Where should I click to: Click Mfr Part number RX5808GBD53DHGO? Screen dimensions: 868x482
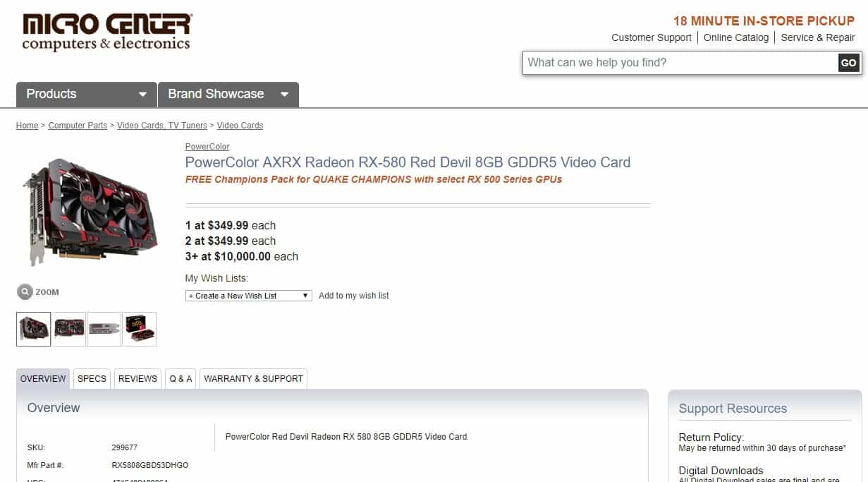pyautogui.click(x=150, y=466)
